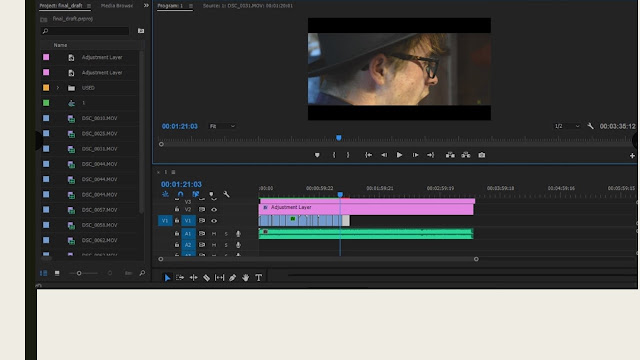Toggle the V1 source patch

click(x=165, y=221)
